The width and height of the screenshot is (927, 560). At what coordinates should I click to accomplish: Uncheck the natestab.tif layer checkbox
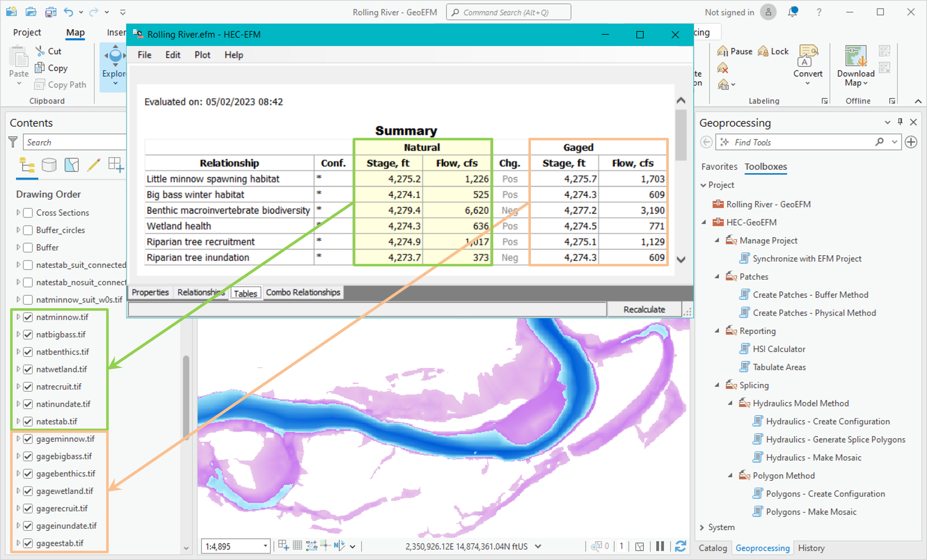(x=28, y=421)
